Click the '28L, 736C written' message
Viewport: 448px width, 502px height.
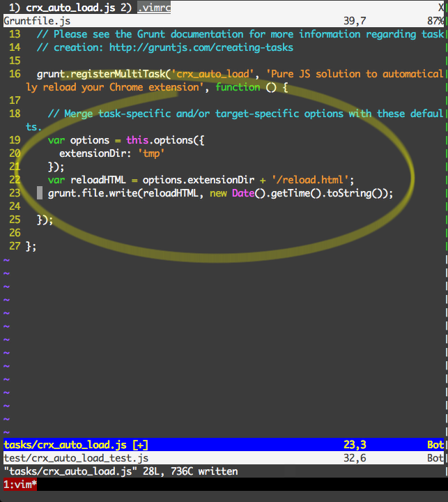coord(190,471)
